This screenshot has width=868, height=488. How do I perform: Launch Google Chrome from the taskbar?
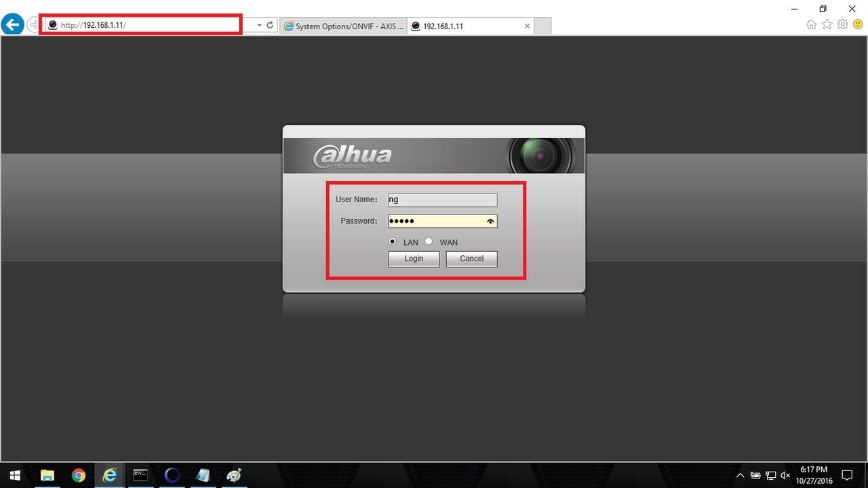click(x=79, y=475)
